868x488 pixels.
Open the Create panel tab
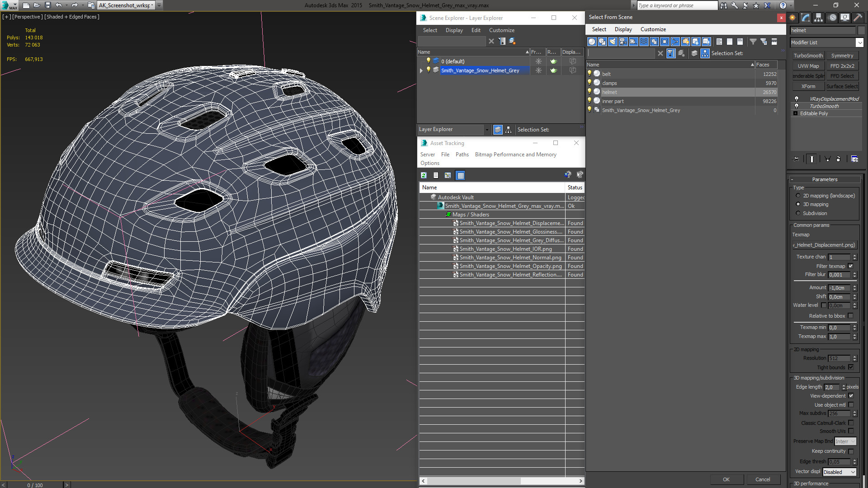[x=793, y=18]
